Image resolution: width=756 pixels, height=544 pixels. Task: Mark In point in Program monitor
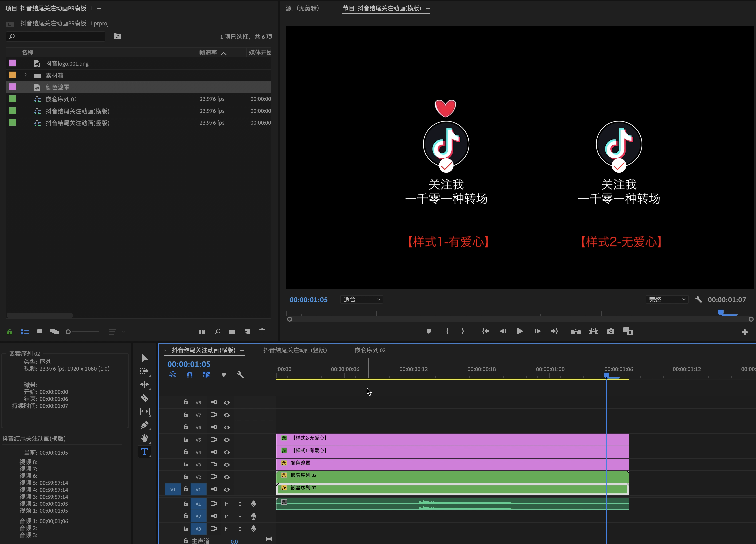coord(447,331)
